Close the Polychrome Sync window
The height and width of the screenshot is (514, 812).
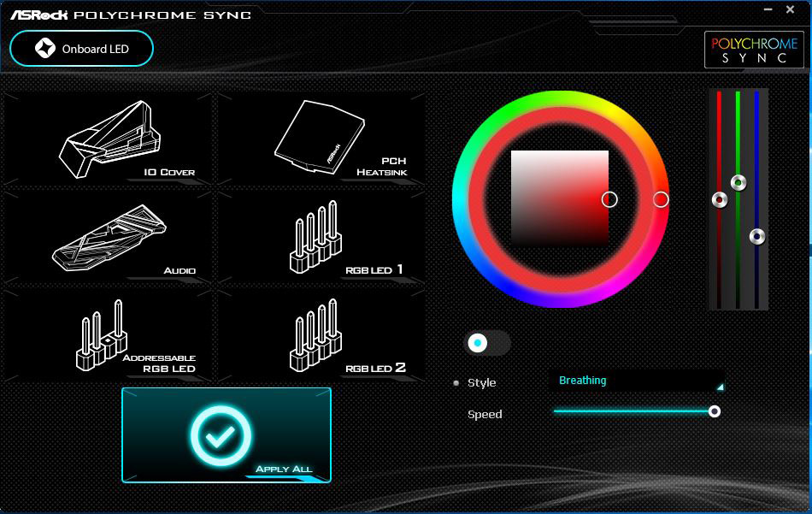(x=791, y=9)
